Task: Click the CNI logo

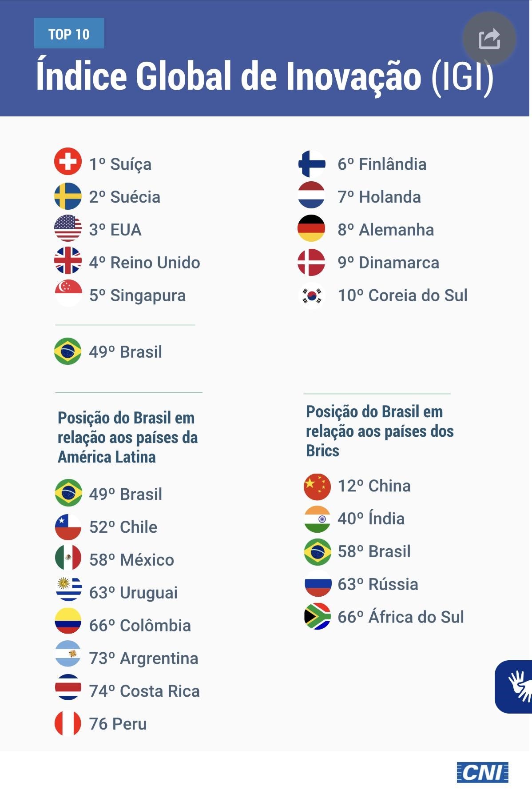Action: point(482,773)
